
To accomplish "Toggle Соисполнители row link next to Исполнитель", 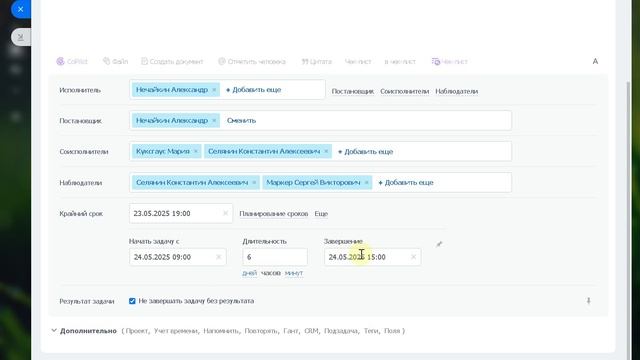I will (x=404, y=91).
